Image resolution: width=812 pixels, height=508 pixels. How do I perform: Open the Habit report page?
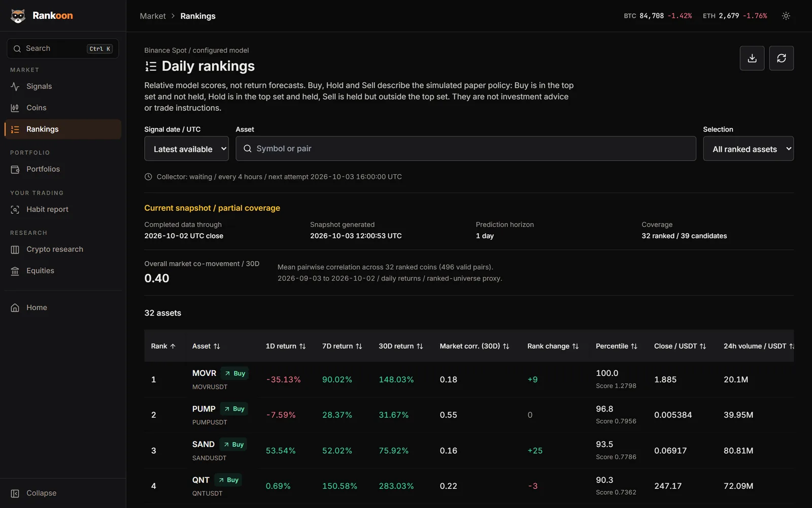[63, 209]
